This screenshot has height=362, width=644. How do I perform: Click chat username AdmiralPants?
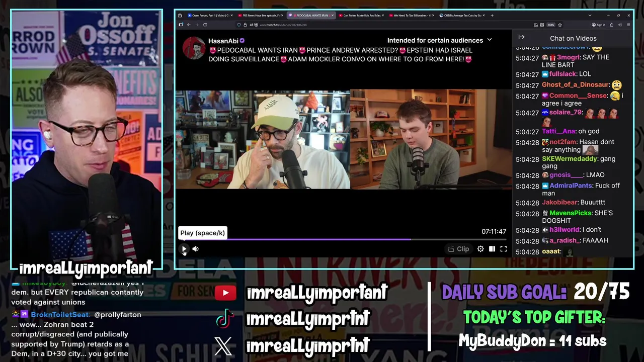point(571,186)
